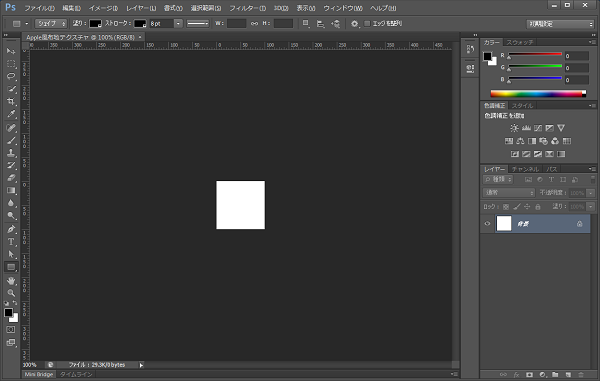Open the History panel icon
Screen dimensions: 600x381
tap(470, 49)
